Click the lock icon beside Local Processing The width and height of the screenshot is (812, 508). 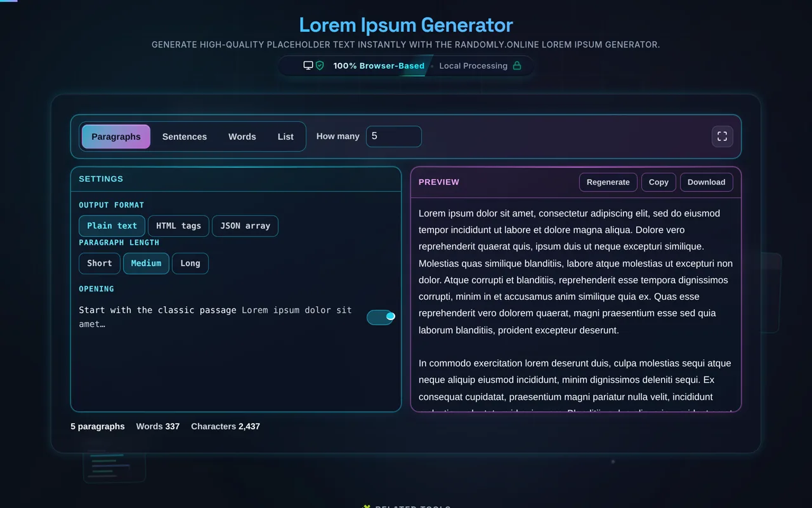coord(517,65)
